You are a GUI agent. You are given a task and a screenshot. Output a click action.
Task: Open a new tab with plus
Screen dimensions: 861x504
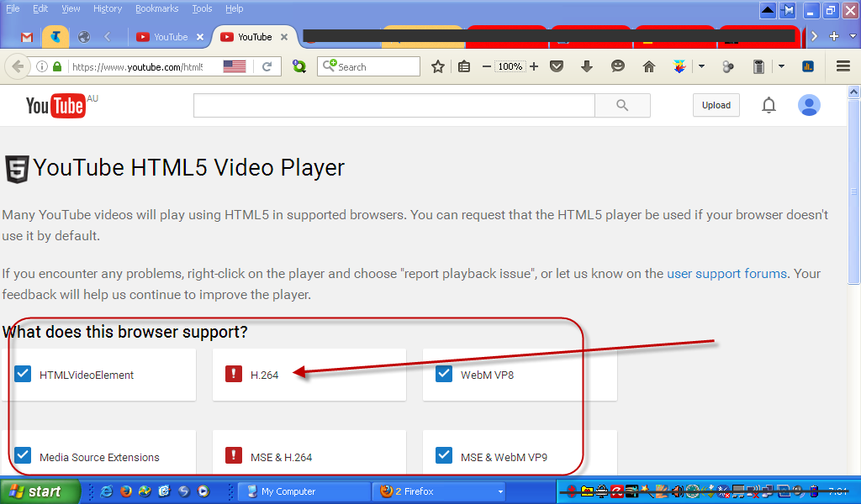(834, 36)
